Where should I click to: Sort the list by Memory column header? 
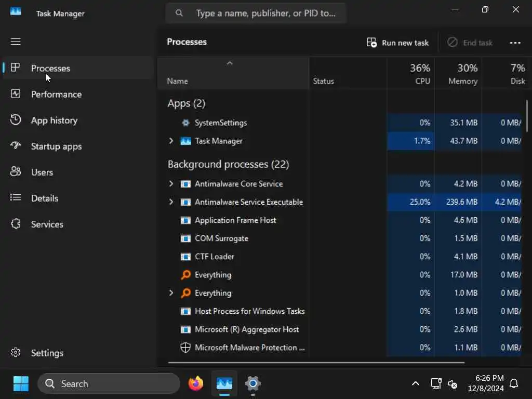coord(458,74)
